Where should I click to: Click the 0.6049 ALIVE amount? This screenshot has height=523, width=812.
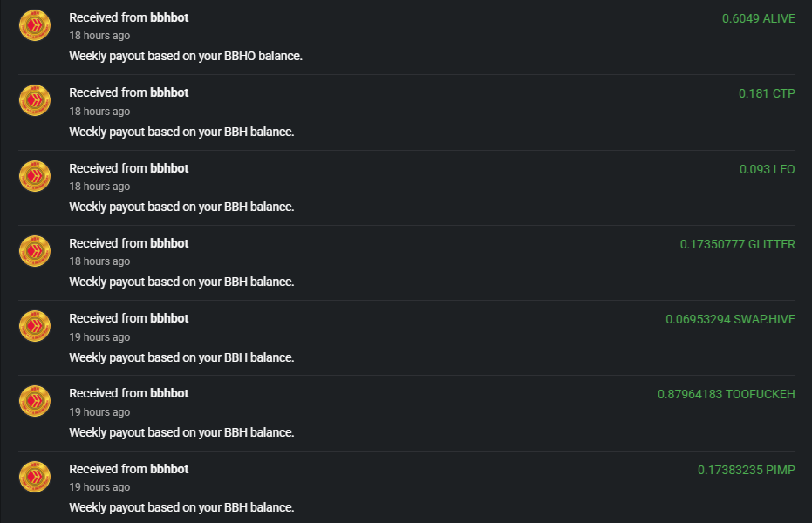tap(758, 18)
